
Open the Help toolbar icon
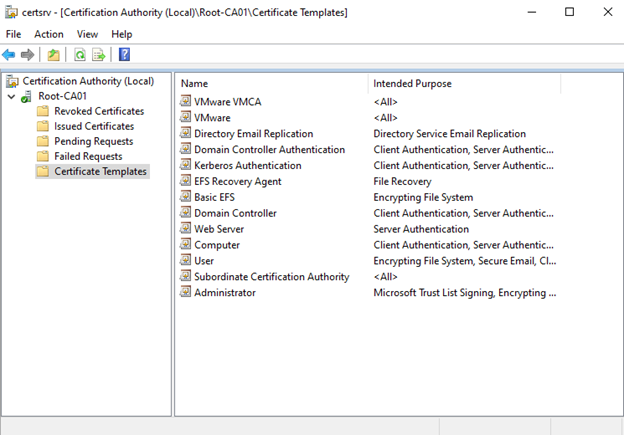coord(124,54)
